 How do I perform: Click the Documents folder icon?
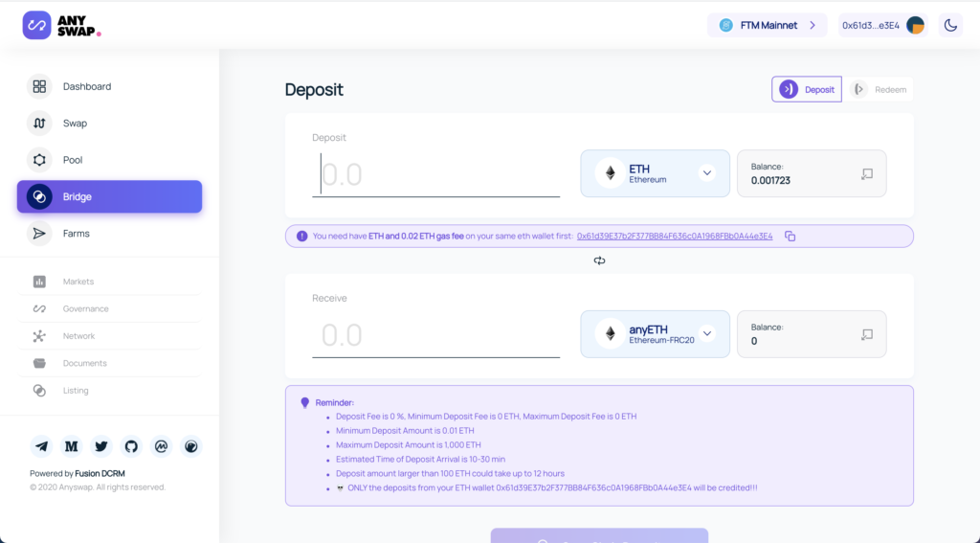[x=39, y=363]
